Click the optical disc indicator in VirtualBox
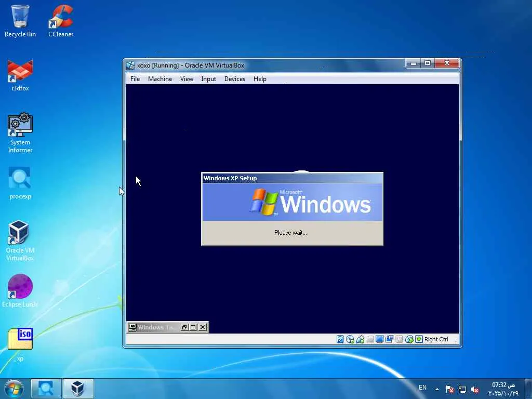The height and width of the screenshot is (399, 532). coord(350,339)
